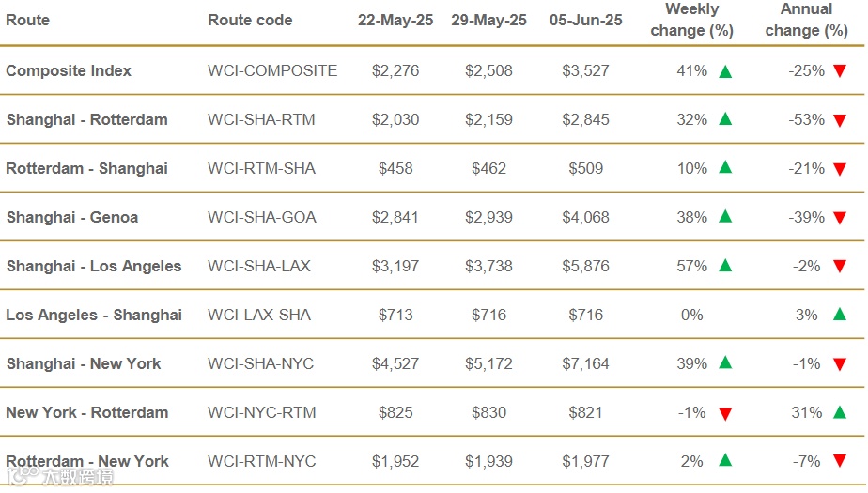Click the $458 value for Rotterdam - Shanghai
This screenshot has height=493, width=868.
click(x=395, y=168)
